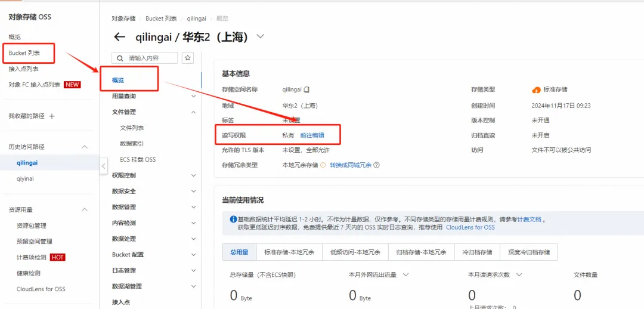Image resolution: width=644 pixels, height=309 pixels.
Task: Click the star favorite icon beside search box
Action: (188, 58)
